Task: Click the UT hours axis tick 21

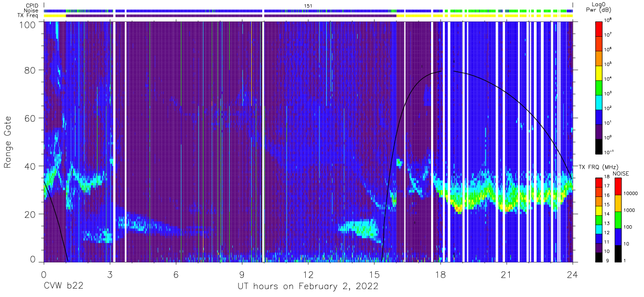Action: pos(506,273)
